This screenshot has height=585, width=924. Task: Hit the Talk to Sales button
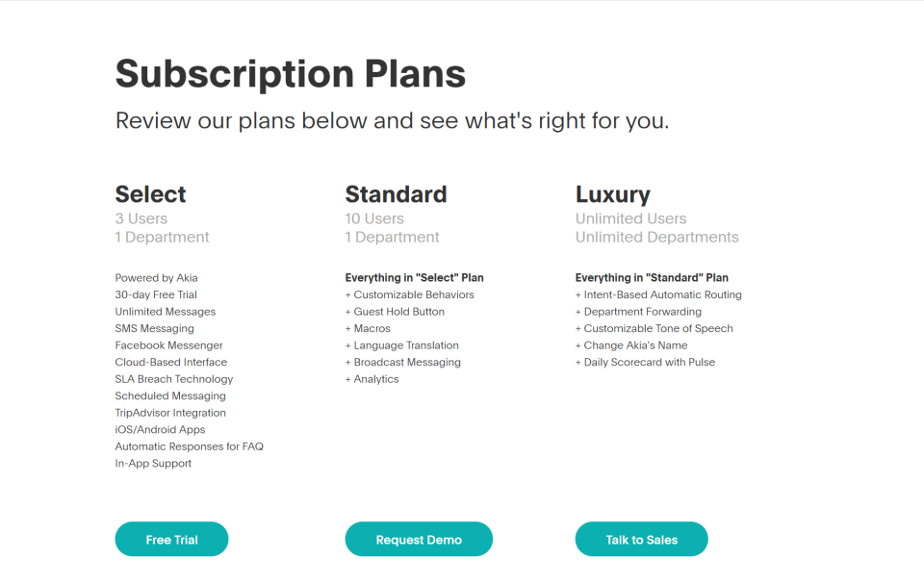pos(641,540)
